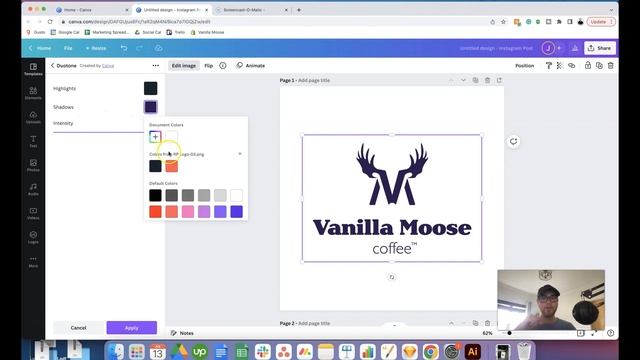Click the trash icon in top toolbar
This screenshot has height=360, width=640.
click(x=611, y=65)
